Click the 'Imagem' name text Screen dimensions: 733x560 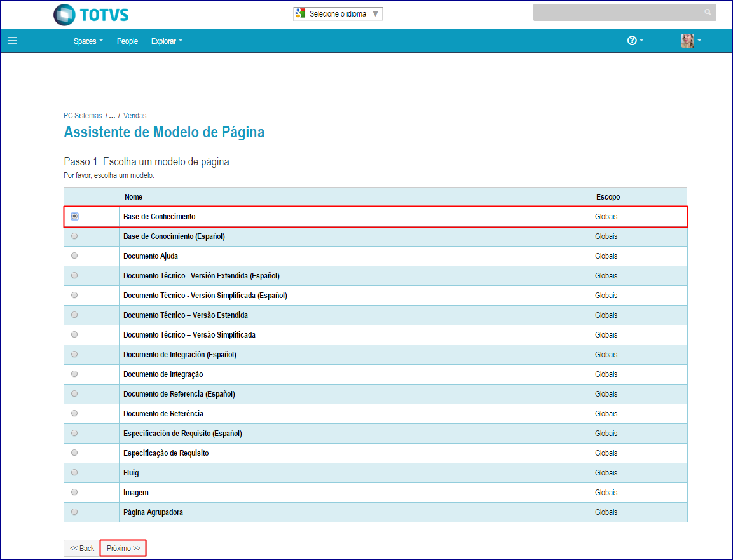(136, 492)
